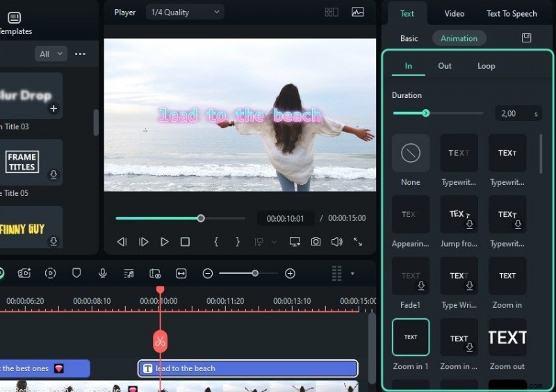Click the duration value field 2,00
This screenshot has height=392, width=556.
(518, 113)
